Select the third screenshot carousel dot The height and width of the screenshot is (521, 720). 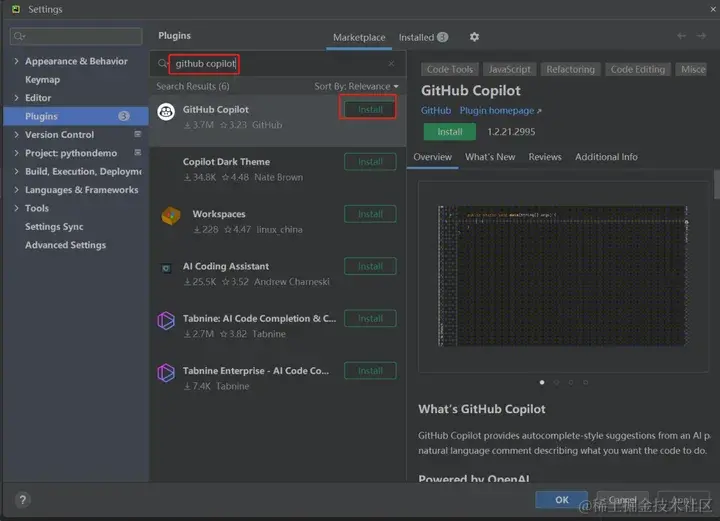[571, 382]
